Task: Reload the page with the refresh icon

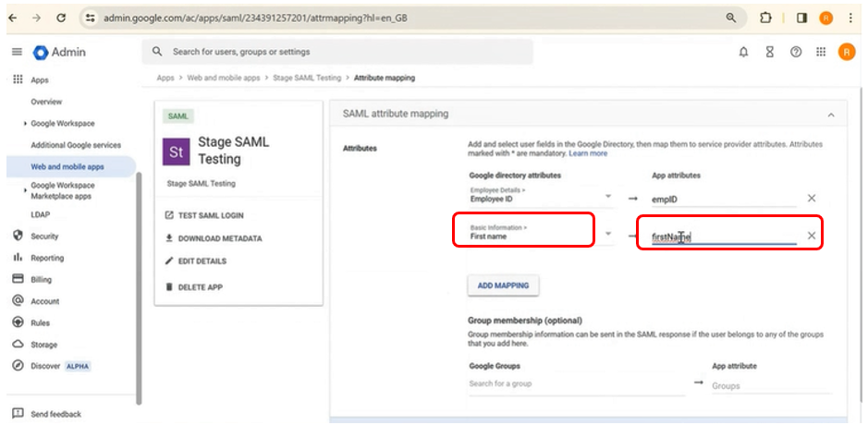Action: pyautogui.click(x=61, y=18)
